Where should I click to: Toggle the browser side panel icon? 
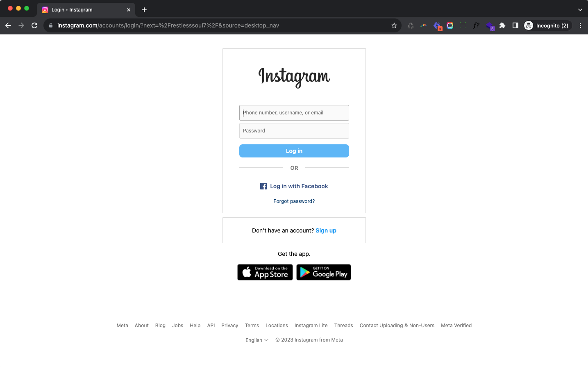pos(515,25)
